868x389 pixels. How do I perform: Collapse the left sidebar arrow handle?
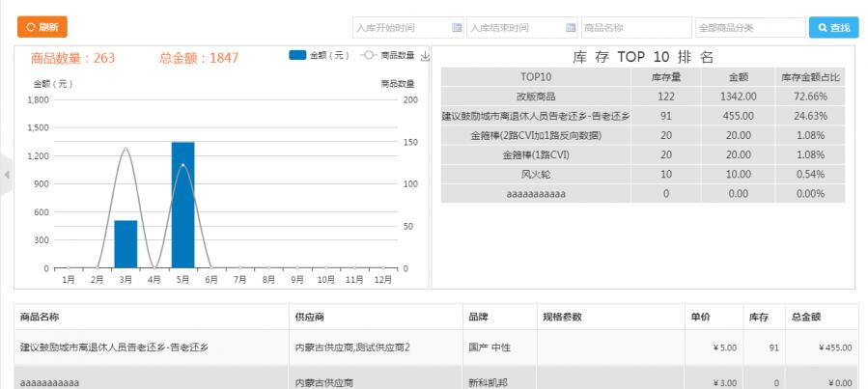[6, 175]
